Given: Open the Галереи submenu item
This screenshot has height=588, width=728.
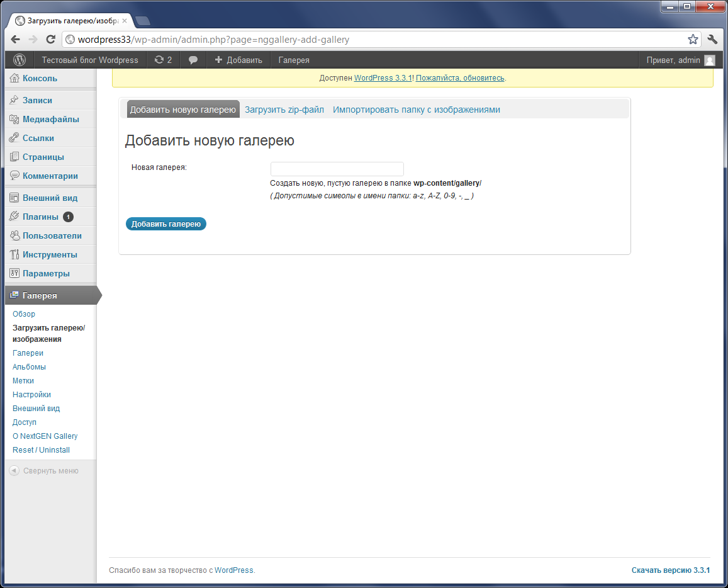Looking at the screenshot, I should coord(28,353).
